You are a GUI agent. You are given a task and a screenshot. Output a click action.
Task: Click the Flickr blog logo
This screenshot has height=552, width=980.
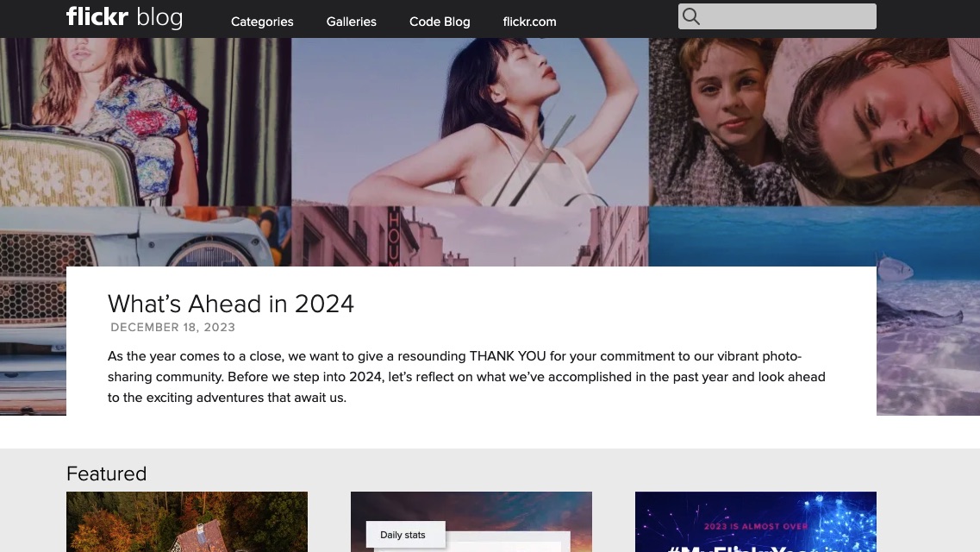coord(123,17)
